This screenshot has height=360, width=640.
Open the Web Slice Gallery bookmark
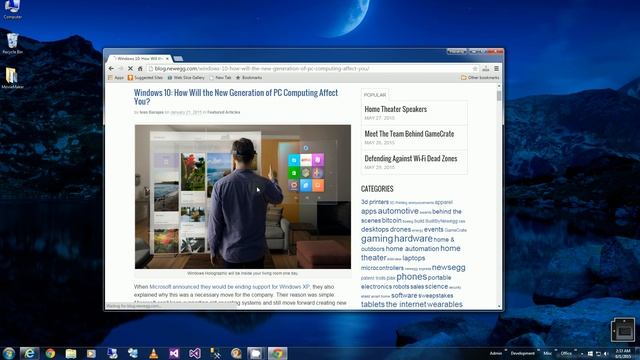186,78
